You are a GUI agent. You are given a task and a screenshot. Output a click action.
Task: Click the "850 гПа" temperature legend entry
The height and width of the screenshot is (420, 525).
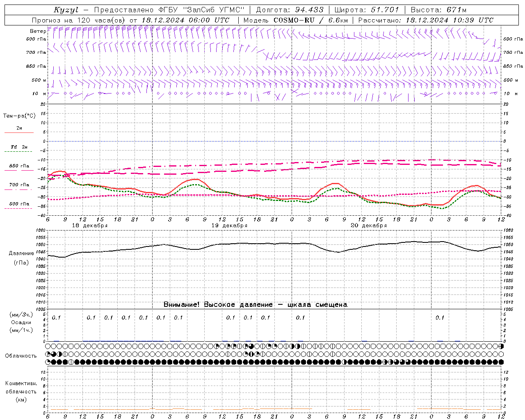19,166
